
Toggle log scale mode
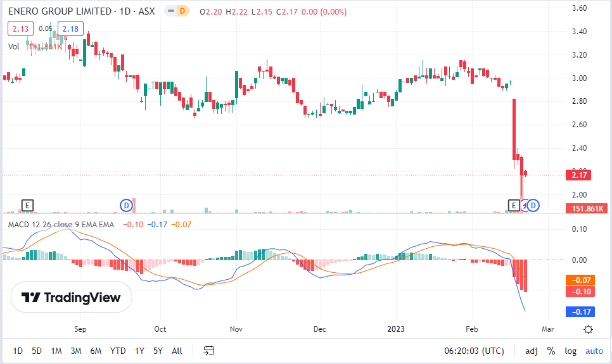point(571,351)
